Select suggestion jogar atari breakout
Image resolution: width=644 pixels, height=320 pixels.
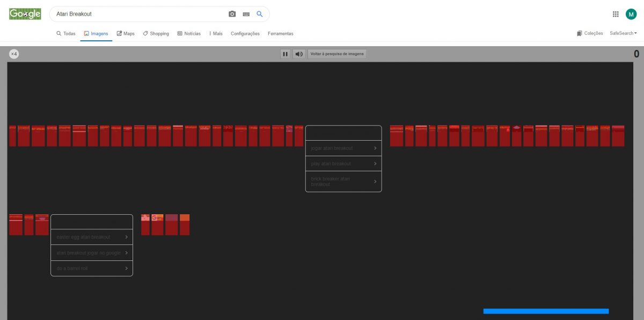pos(343,148)
